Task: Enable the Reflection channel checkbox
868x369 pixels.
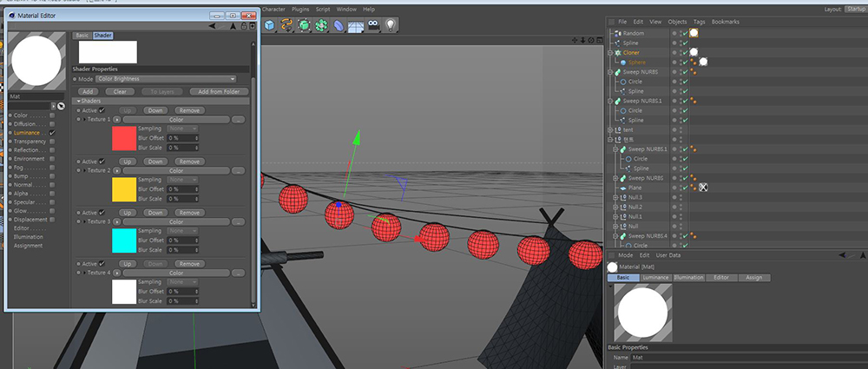Action: tap(52, 150)
